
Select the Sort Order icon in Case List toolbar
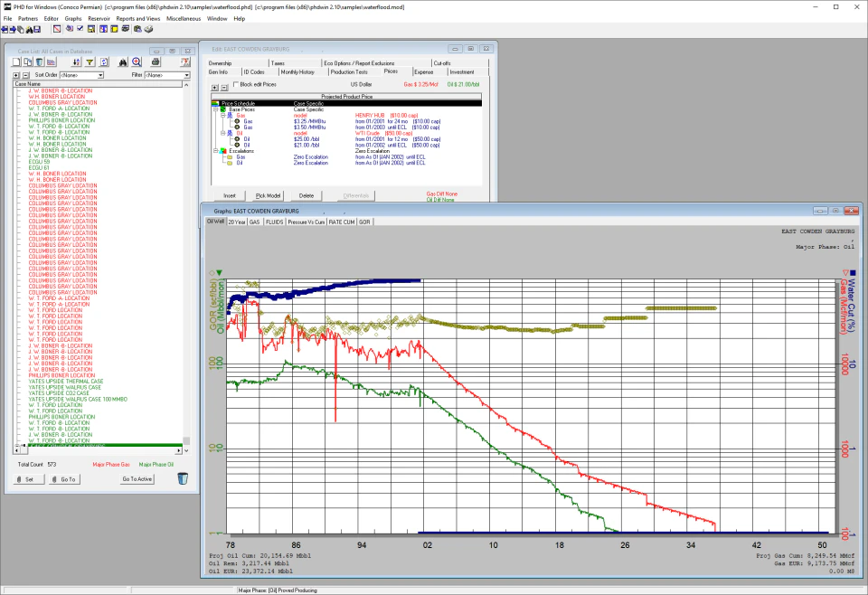pos(76,61)
